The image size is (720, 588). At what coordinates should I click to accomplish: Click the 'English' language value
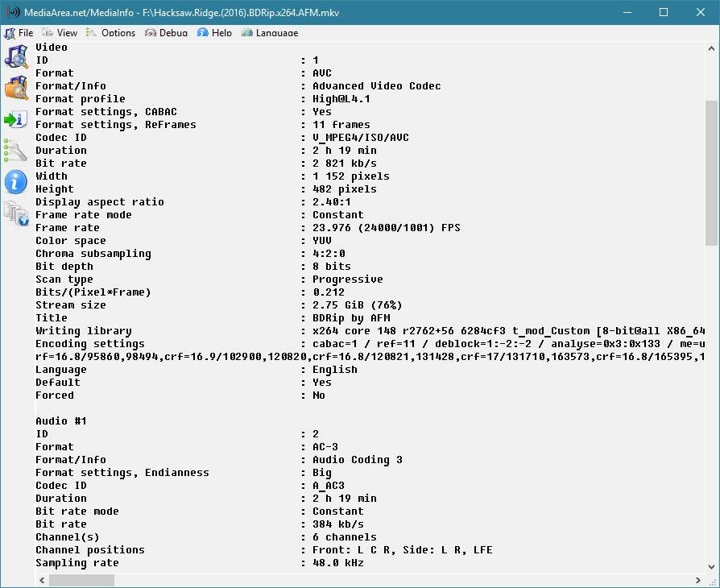[x=335, y=370]
